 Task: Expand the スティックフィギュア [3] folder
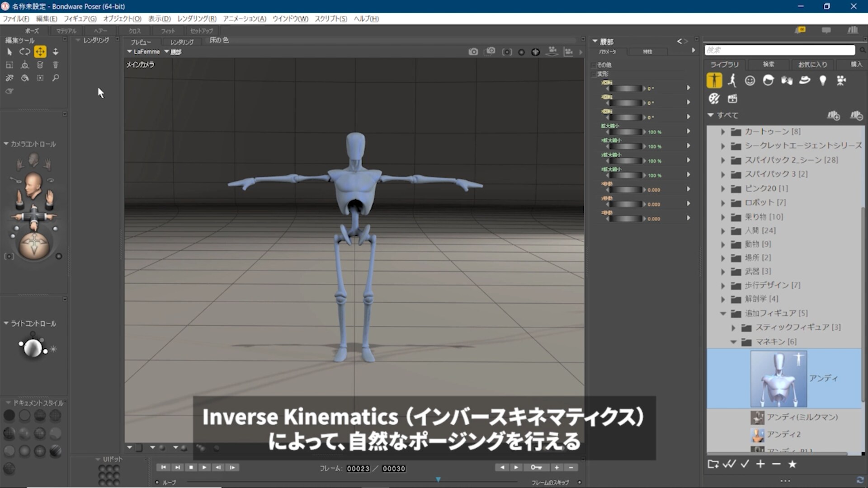(733, 328)
